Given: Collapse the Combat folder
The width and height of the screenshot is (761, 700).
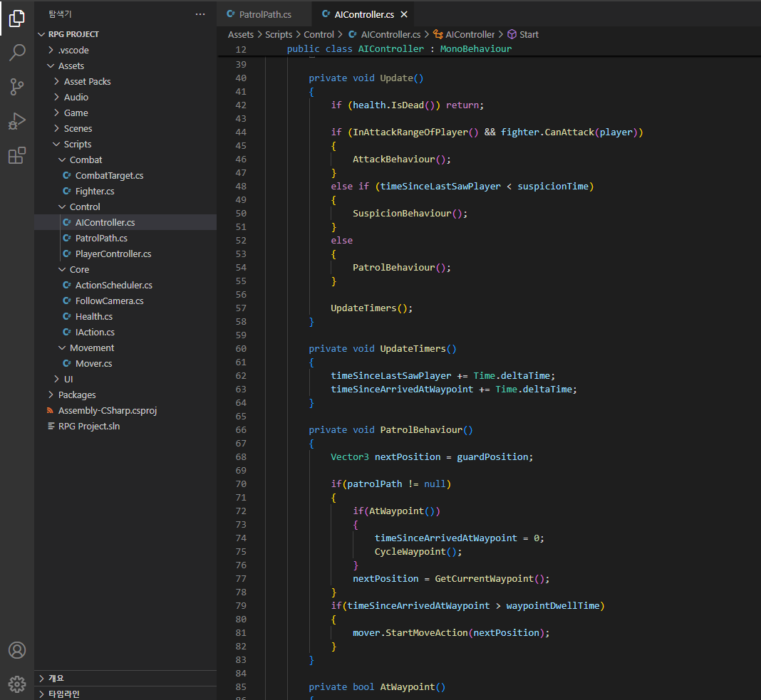Looking at the screenshot, I should pyautogui.click(x=86, y=160).
